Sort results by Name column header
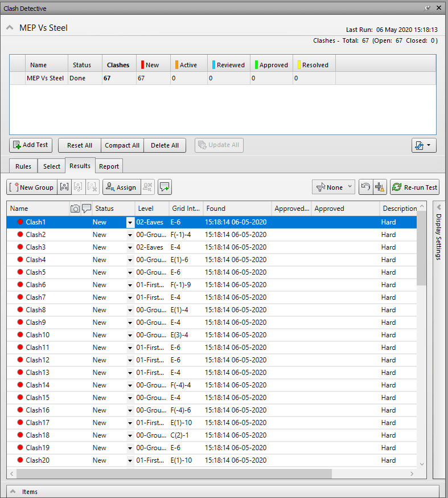Image resolution: width=448 pixels, height=498 pixels. 38,209
